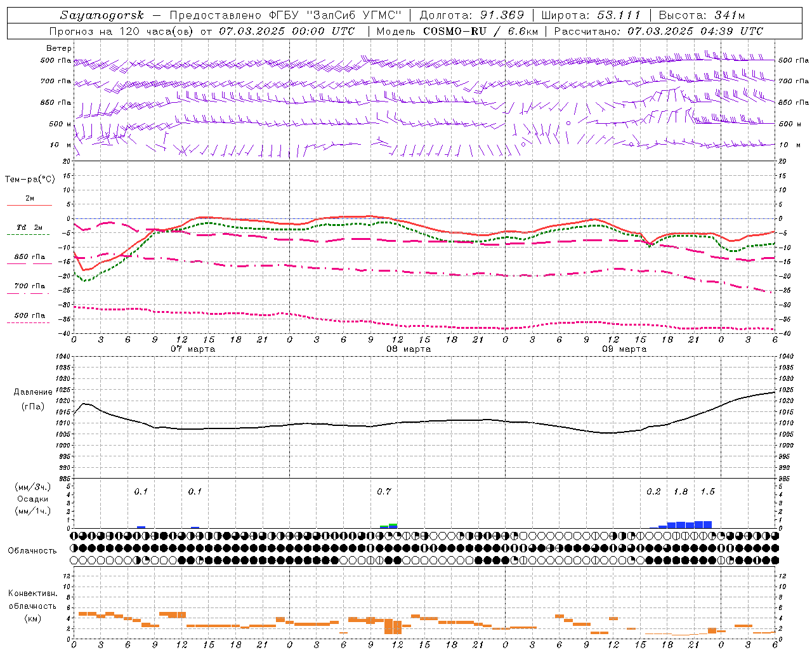Click the 'Долгота: 91.369' longitude value

[x=471, y=15]
